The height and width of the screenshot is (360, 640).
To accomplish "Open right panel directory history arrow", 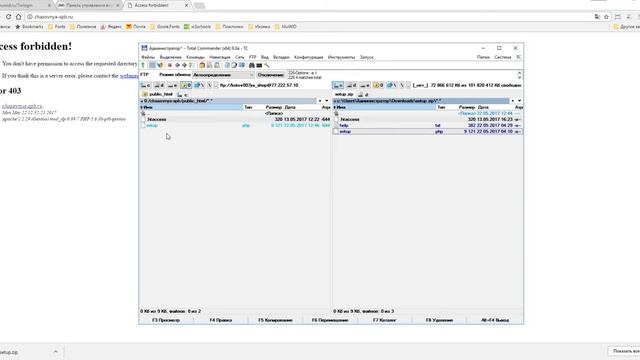I will tap(520, 100).
